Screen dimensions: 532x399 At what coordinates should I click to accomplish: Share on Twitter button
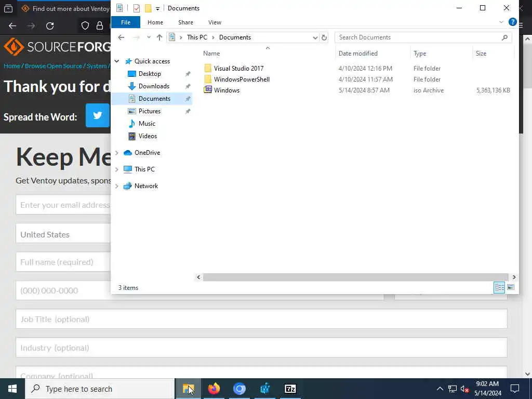click(x=98, y=115)
